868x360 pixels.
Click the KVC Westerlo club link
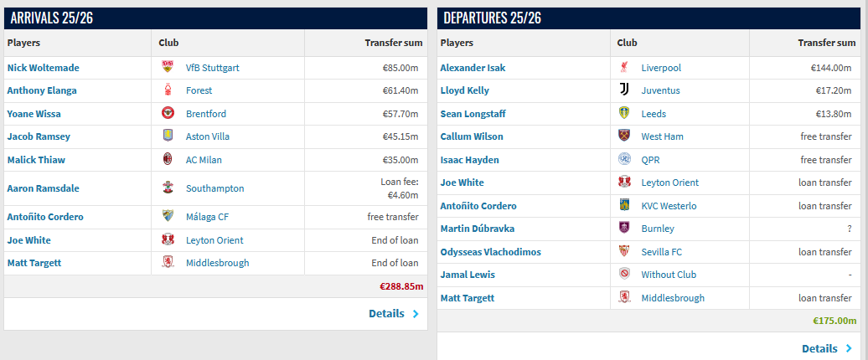[x=669, y=206]
